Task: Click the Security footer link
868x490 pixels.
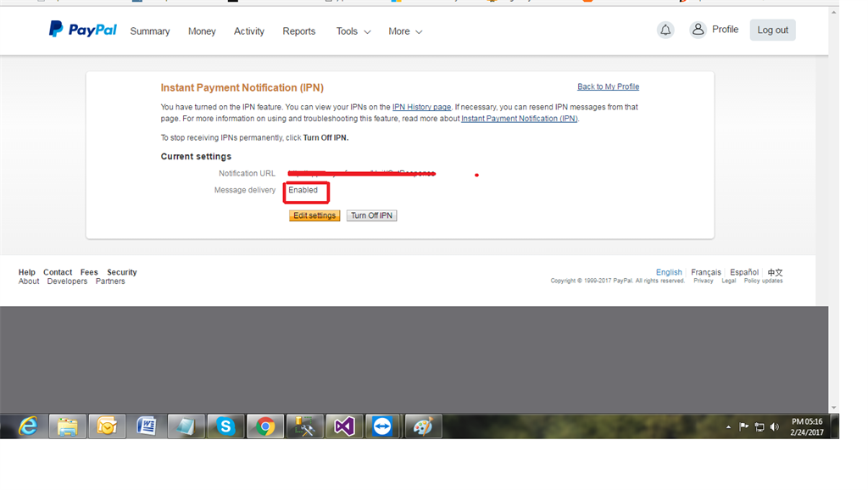Action: coord(122,272)
